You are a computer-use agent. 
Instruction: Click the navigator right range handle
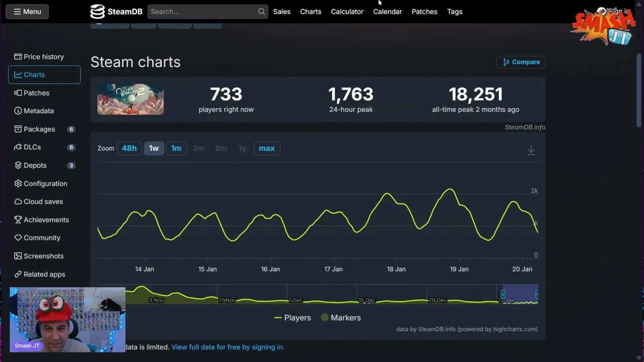537,294
